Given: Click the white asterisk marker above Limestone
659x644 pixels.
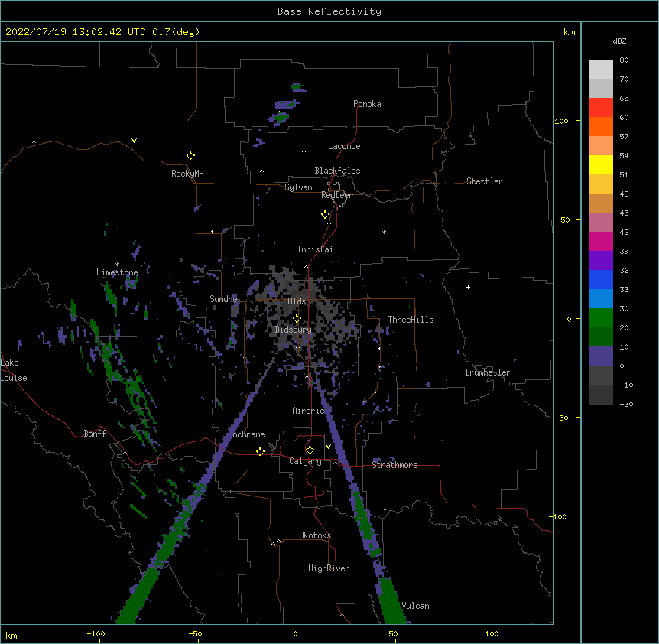Looking at the screenshot, I should 117,265.
